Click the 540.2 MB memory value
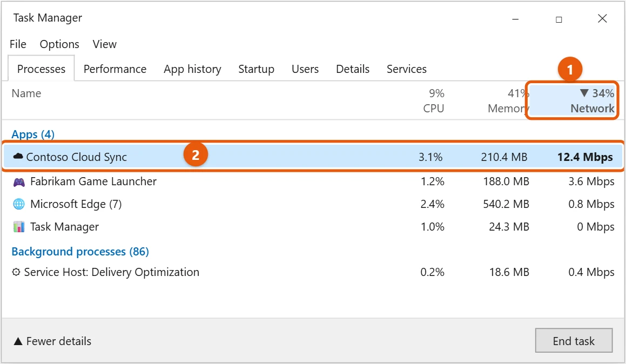 click(x=506, y=204)
